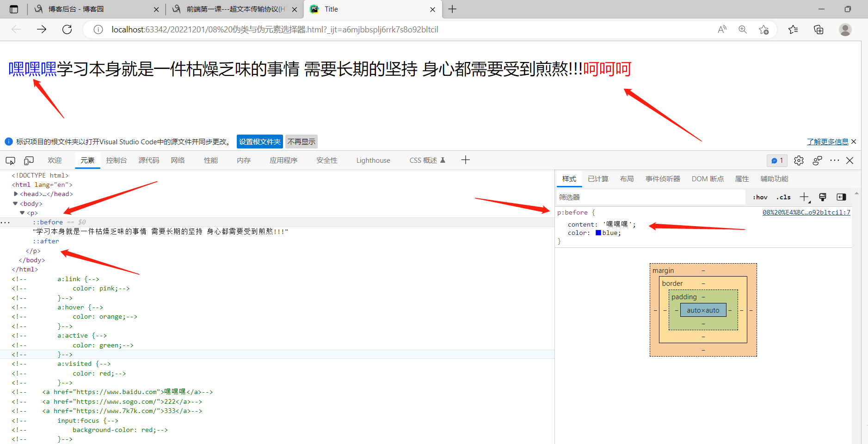868x444 pixels.
Task: Switch to the 源代码 tab
Action: 149,160
